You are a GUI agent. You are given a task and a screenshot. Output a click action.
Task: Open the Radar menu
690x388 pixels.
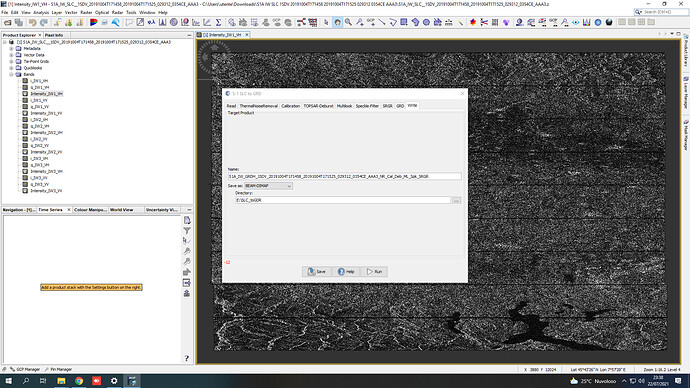pyautogui.click(x=117, y=12)
